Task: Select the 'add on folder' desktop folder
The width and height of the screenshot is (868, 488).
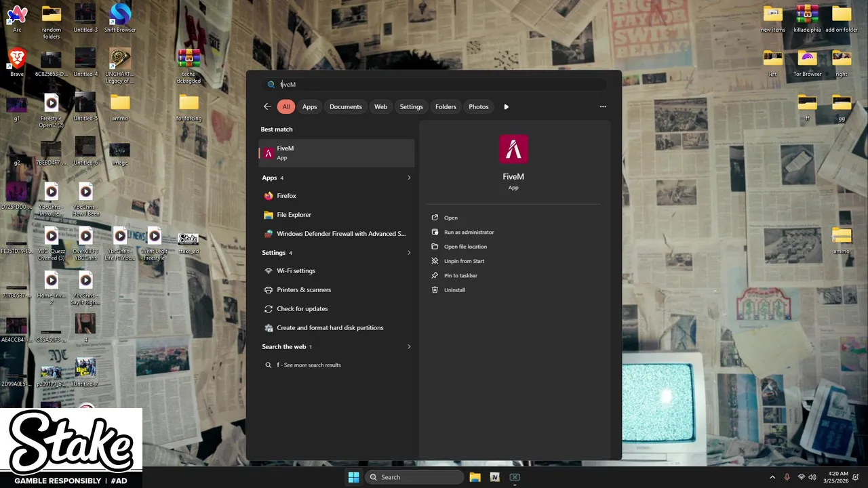Action: click(842, 18)
